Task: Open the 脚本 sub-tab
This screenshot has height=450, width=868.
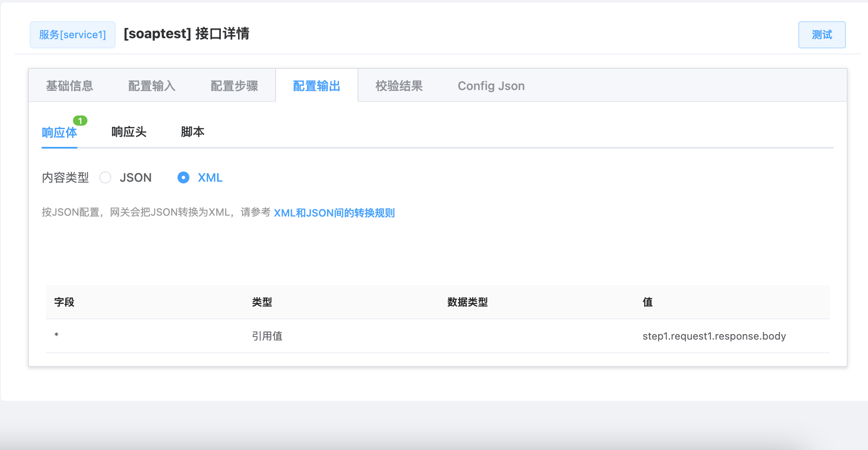Action: [x=193, y=132]
